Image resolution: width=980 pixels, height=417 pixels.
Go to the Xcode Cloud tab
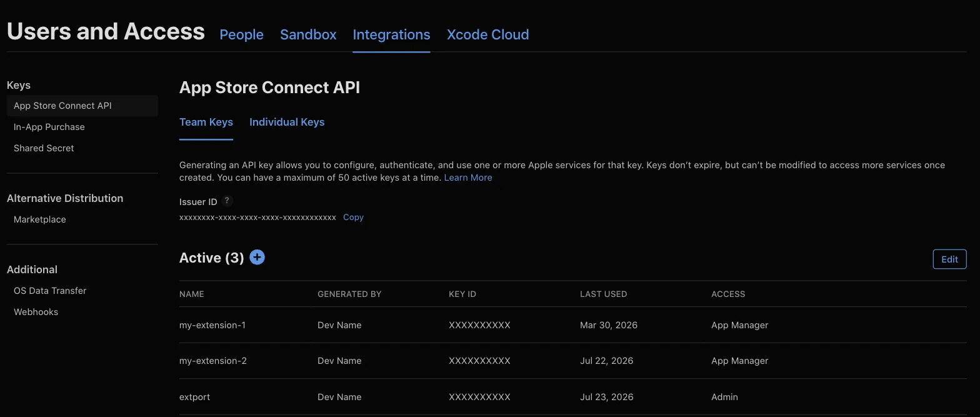click(x=487, y=35)
